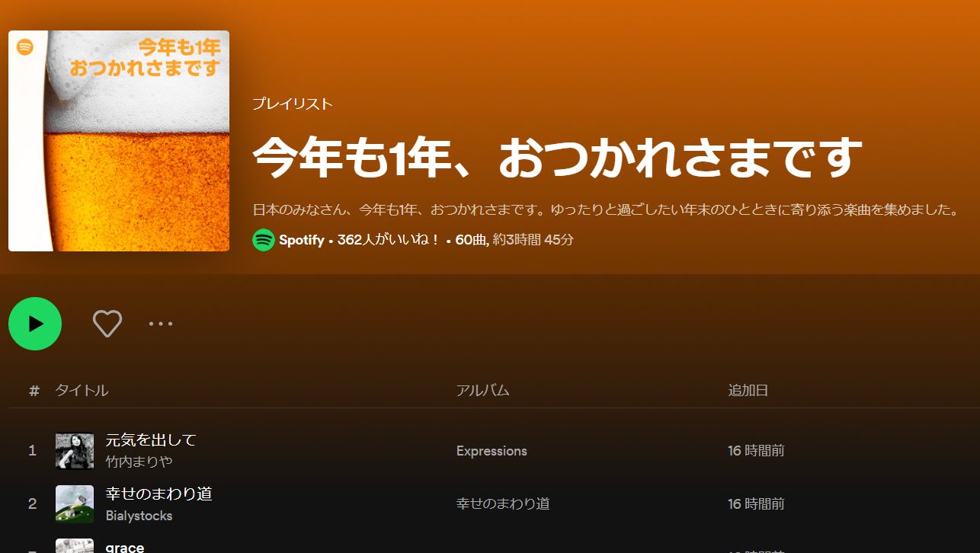Select song title 元気を出して
Viewport: 980px width, 553px height.
coord(151,440)
